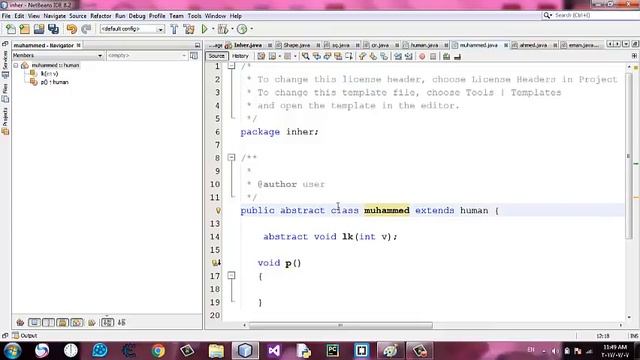Toggle Show Inner Classes in Navigator

77,322
